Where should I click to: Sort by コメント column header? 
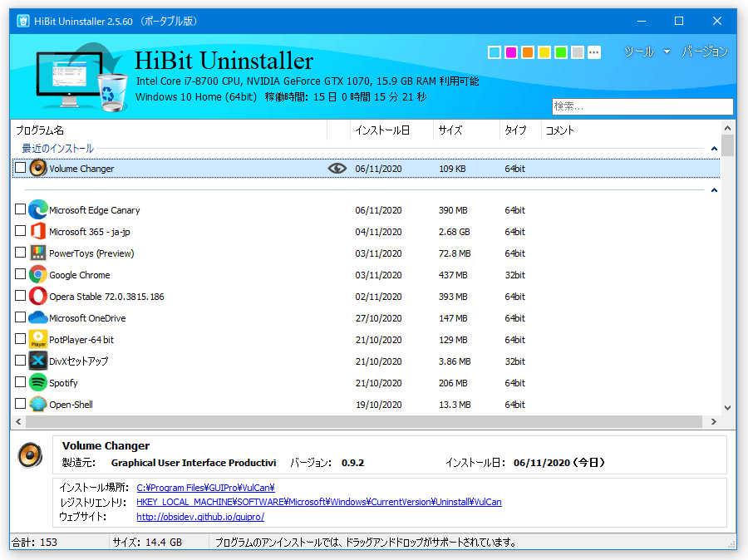[x=560, y=130]
